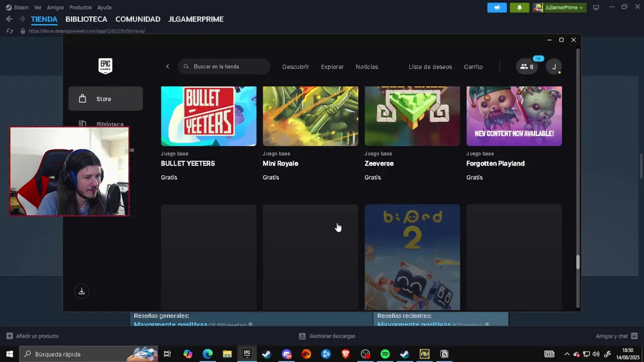
Task: Click the Epic Games Launcher taskbar icon
Action: click(247, 354)
